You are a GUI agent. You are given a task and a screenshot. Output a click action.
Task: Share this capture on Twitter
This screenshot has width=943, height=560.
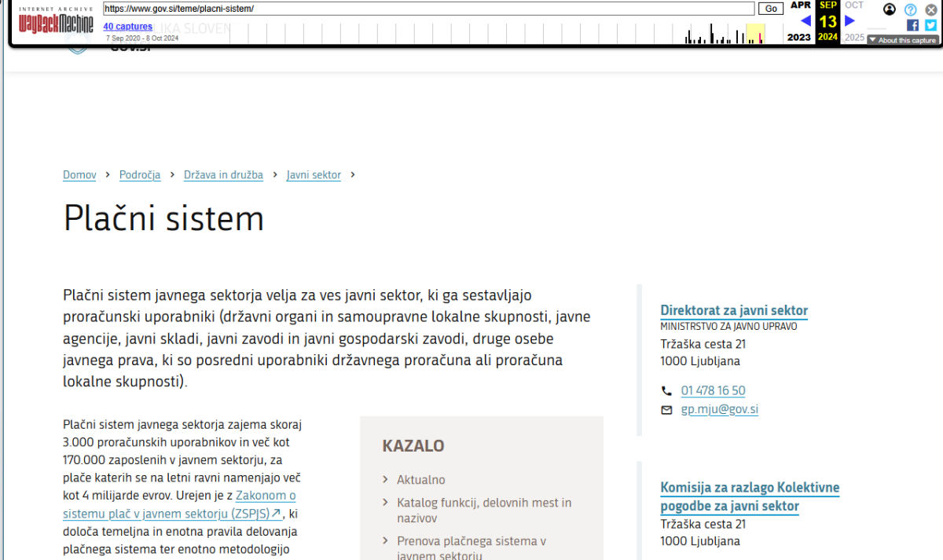pyautogui.click(x=930, y=25)
